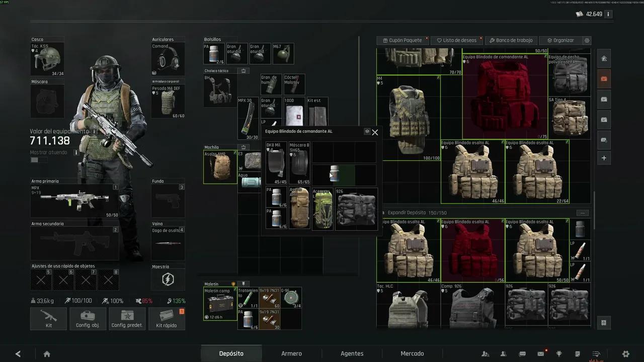The height and width of the screenshot is (362, 644).
Task: Click the Organizar button
Action: tap(560, 40)
